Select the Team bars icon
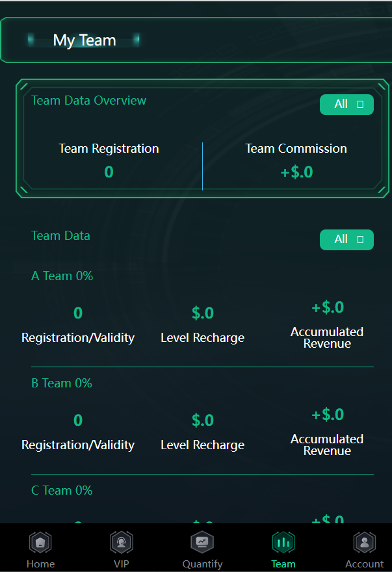This screenshot has height=572, width=392. pyautogui.click(x=283, y=542)
